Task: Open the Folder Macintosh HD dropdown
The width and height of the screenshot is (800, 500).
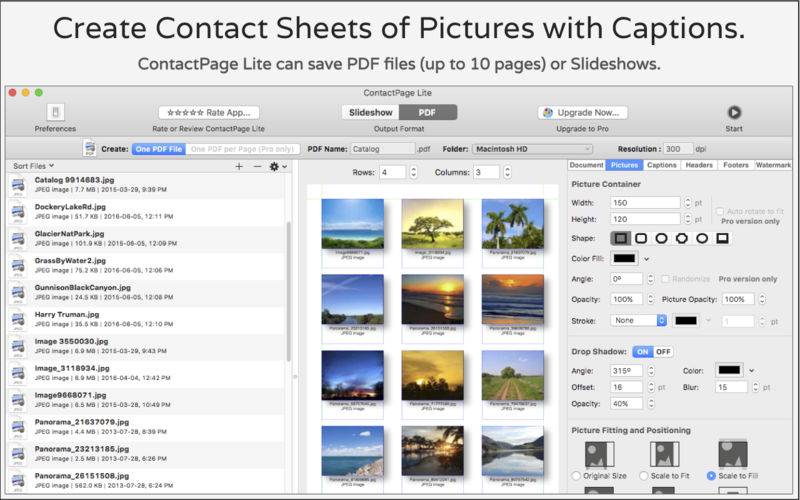Action: [x=532, y=149]
